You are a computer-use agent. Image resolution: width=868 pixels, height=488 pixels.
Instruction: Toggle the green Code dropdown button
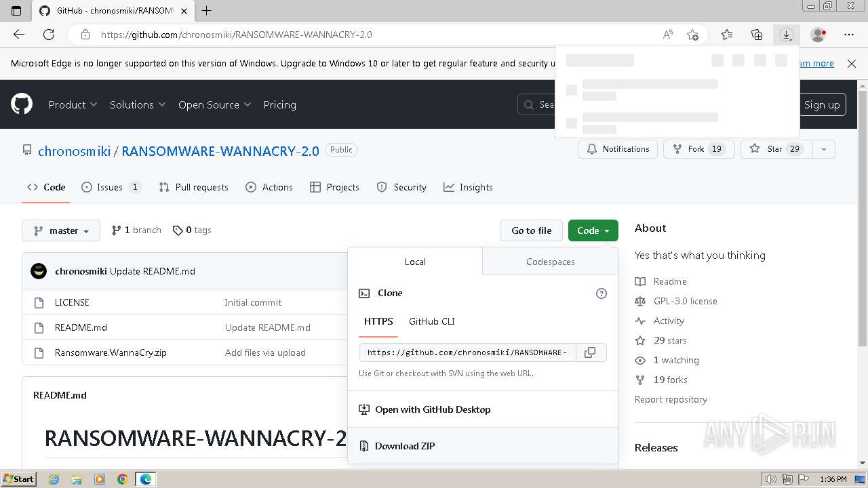(593, 230)
